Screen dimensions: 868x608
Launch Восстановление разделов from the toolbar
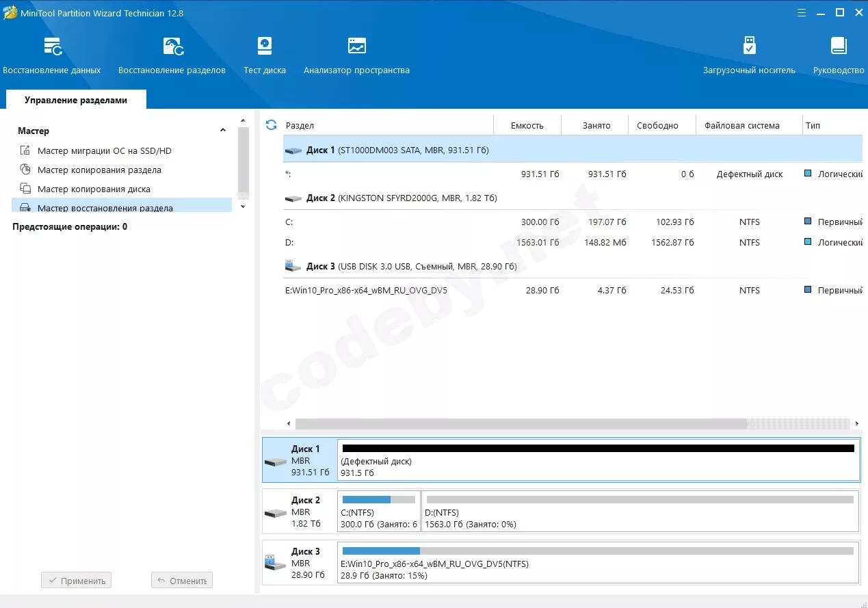tap(172, 47)
